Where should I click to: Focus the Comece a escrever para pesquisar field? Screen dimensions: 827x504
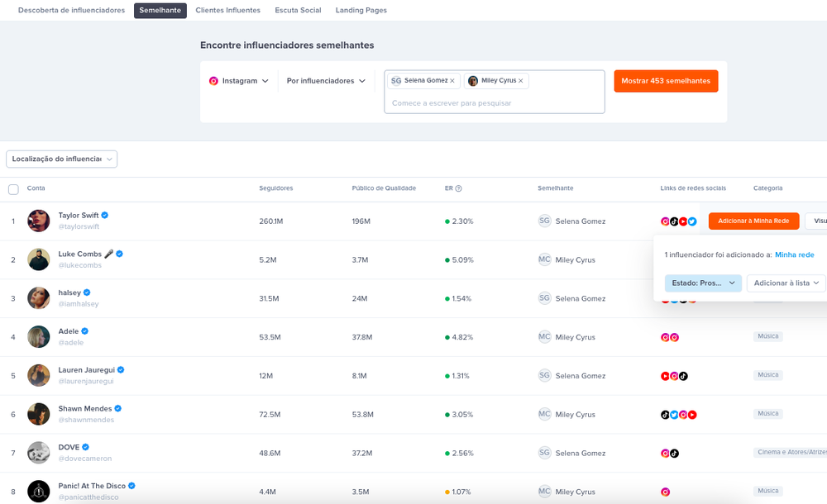point(495,103)
